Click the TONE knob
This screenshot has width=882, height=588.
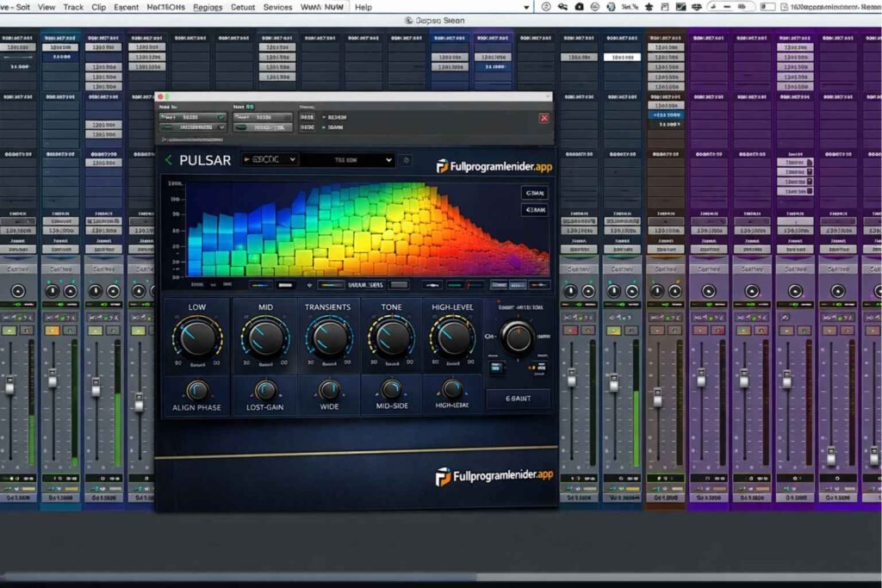tap(391, 337)
